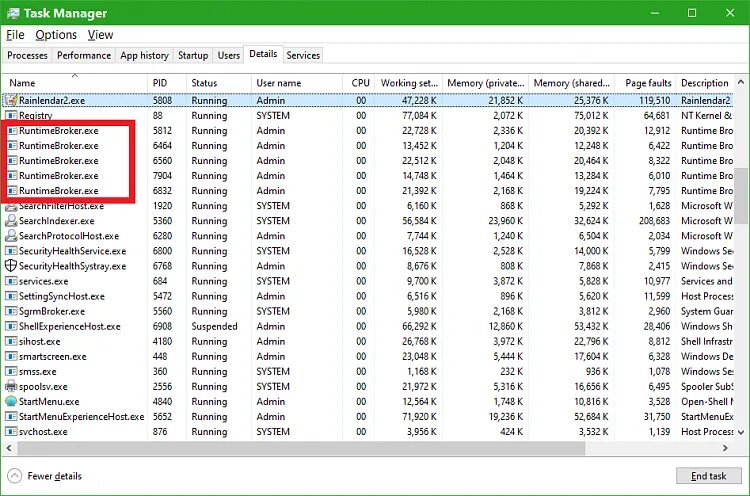
Task: Click the 208,683 page faults value
Action: [x=654, y=220]
